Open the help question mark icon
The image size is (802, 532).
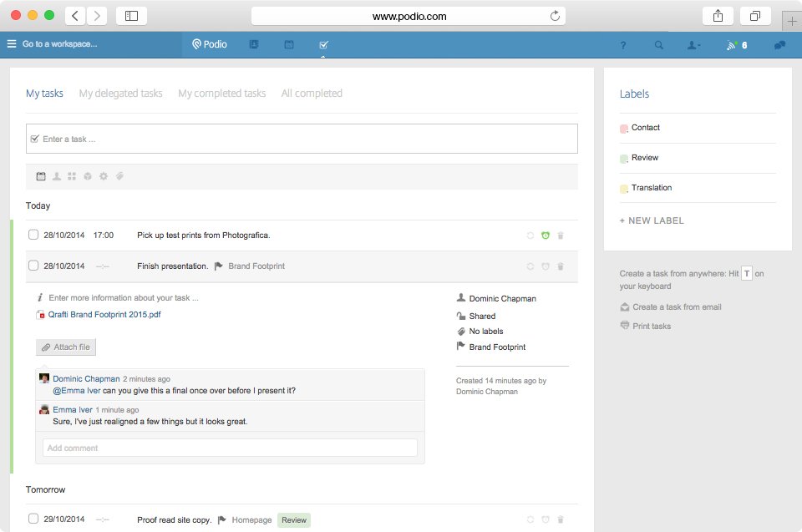(x=623, y=45)
